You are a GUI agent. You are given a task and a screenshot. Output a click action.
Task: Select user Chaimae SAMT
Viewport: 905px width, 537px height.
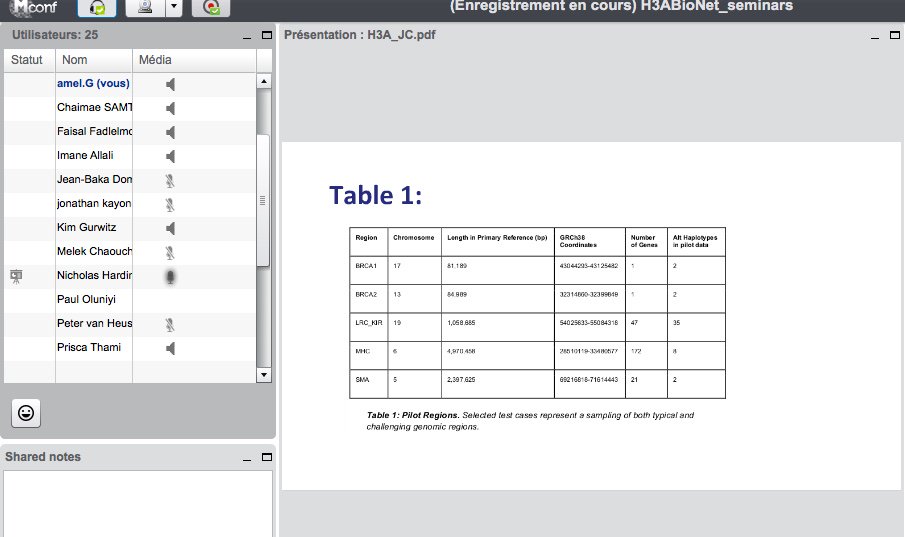[95, 107]
